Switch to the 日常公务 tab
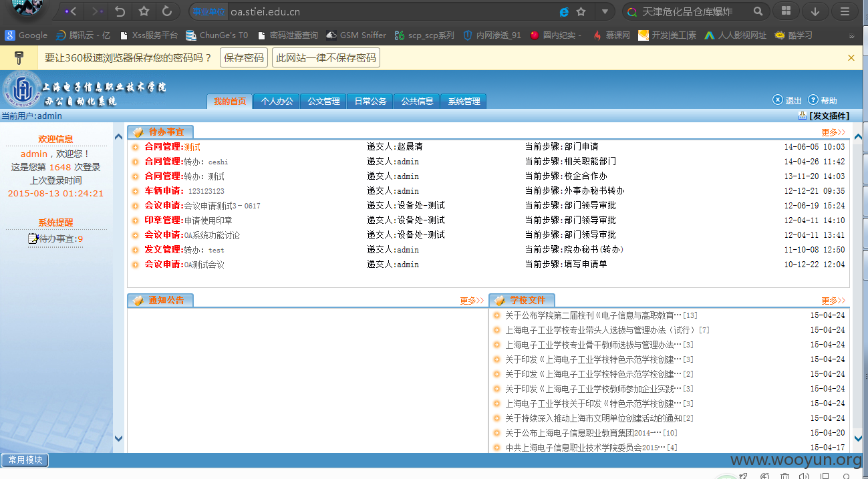The height and width of the screenshot is (479, 868). (370, 102)
